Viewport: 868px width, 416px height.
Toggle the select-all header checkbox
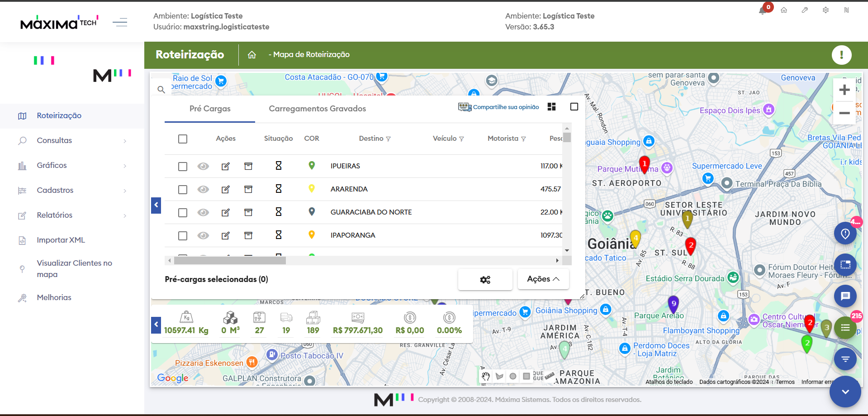click(183, 139)
